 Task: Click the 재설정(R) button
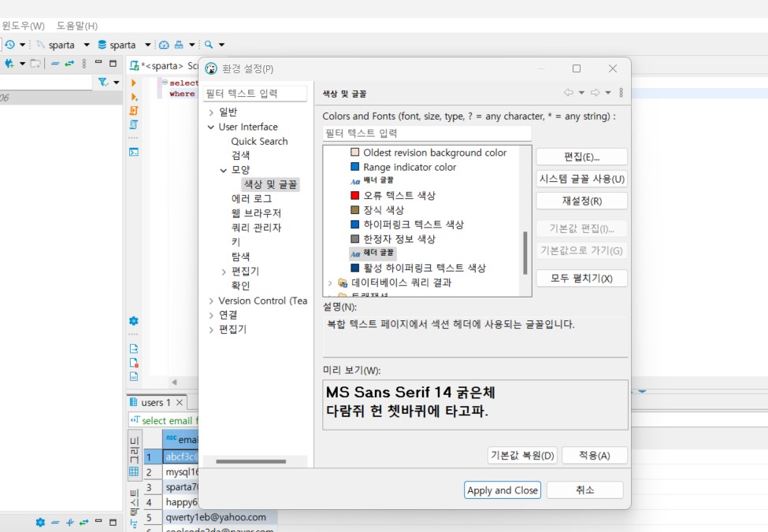(582, 201)
